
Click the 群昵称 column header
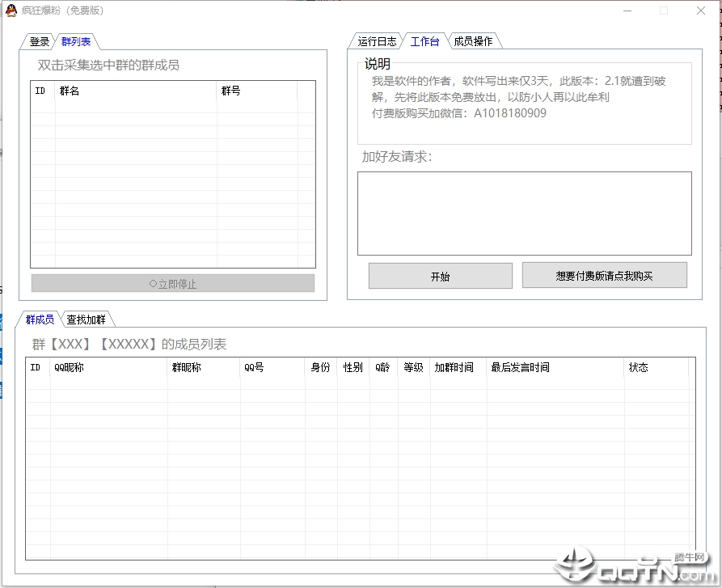click(x=204, y=367)
